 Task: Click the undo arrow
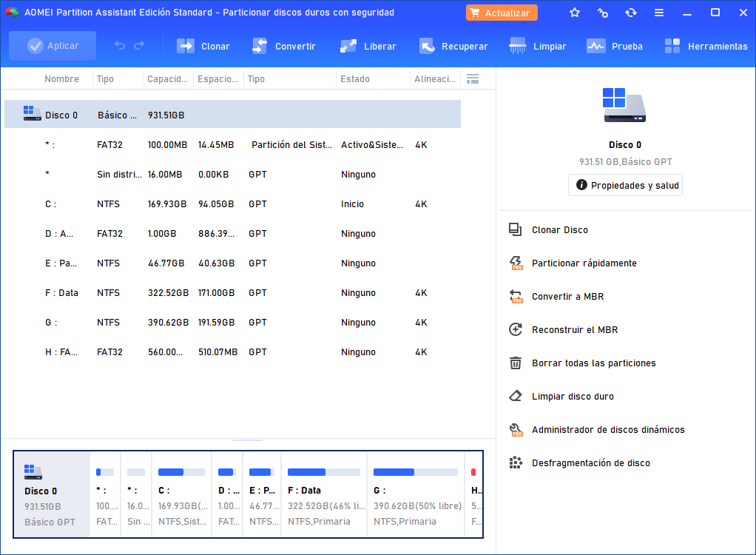[119, 46]
